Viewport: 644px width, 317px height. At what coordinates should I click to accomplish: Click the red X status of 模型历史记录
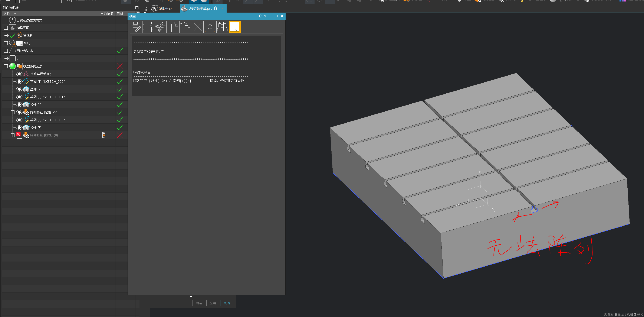pyautogui.click(x=120, y=66)
